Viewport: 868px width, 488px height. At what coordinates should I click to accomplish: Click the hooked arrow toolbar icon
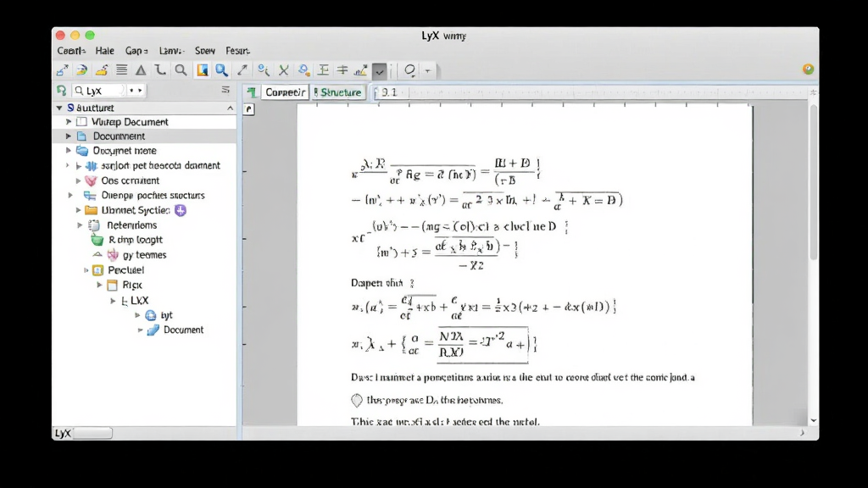[x=160, y=70]
